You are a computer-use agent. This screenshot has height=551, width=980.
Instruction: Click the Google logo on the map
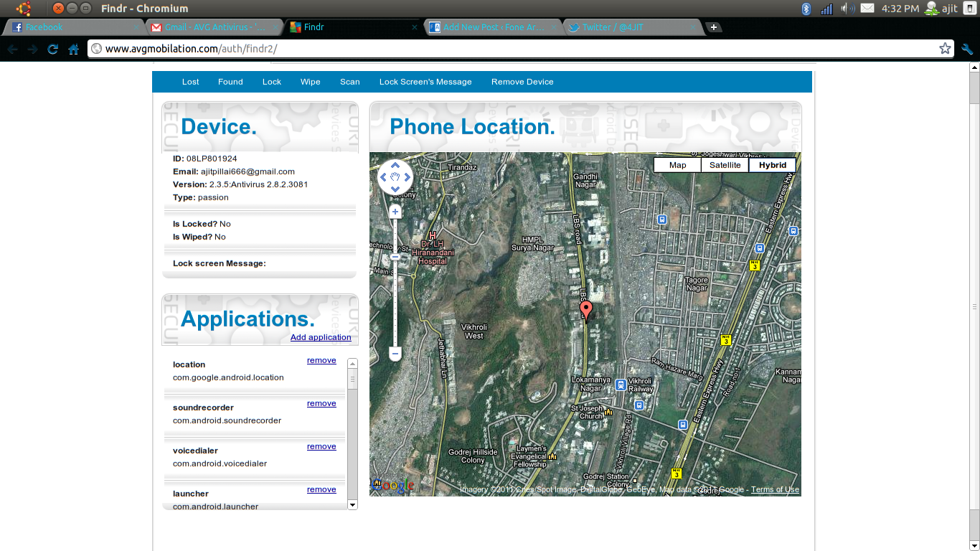click(x=393, y=486)
